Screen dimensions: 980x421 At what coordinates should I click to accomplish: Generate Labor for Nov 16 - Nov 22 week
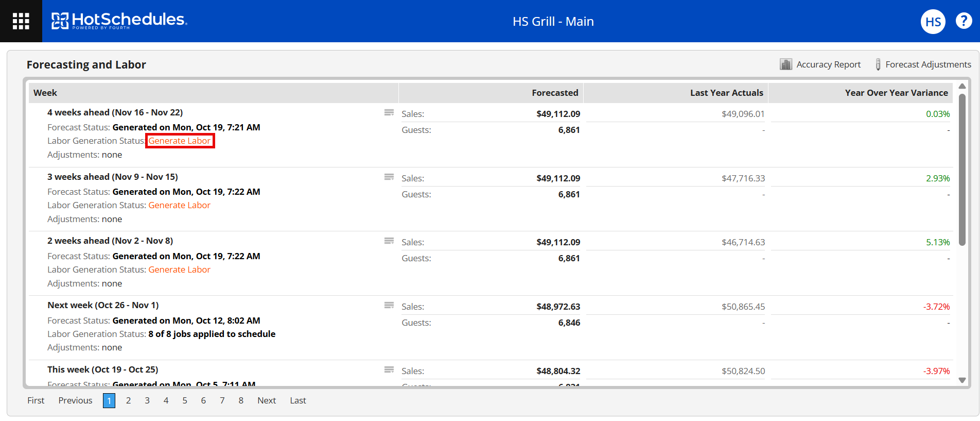180,141
